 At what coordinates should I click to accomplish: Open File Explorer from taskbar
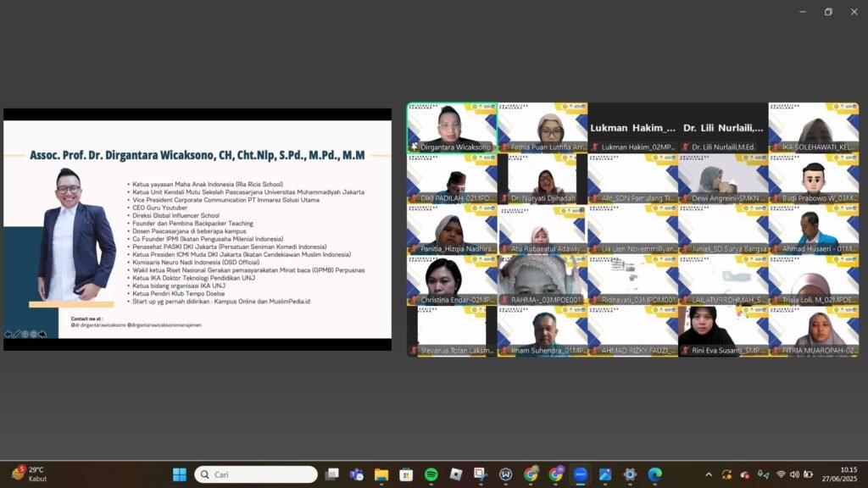(381, 474)
